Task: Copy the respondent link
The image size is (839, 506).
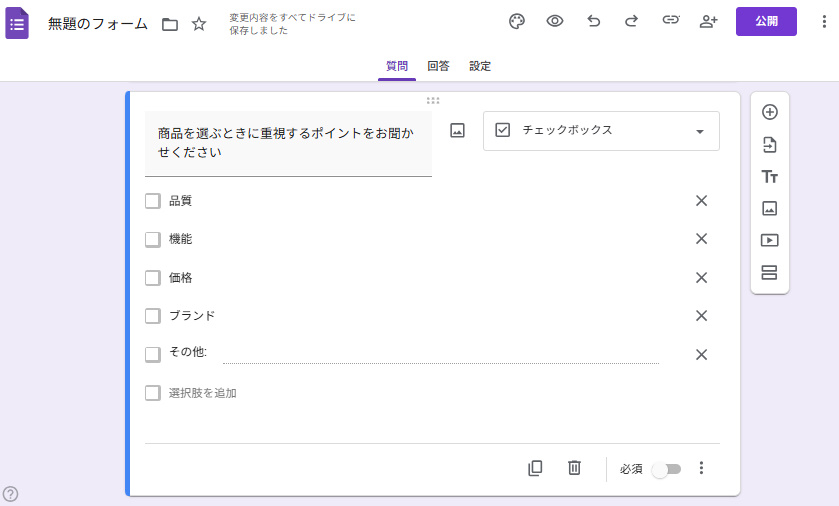Action: tap(670, 22)
